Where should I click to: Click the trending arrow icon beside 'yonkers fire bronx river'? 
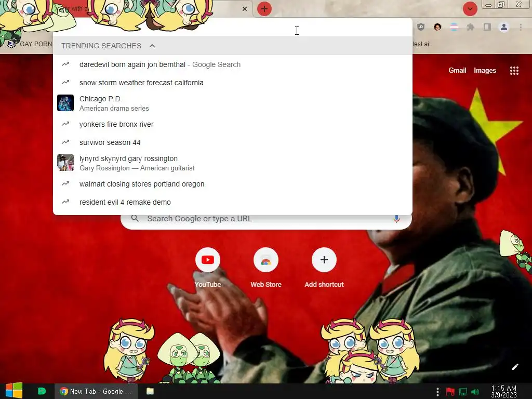coord(65,124)
